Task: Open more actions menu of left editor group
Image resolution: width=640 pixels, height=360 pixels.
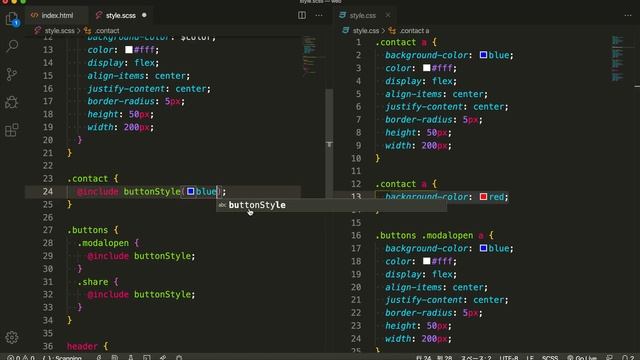Action: click(x=319, y=15)
